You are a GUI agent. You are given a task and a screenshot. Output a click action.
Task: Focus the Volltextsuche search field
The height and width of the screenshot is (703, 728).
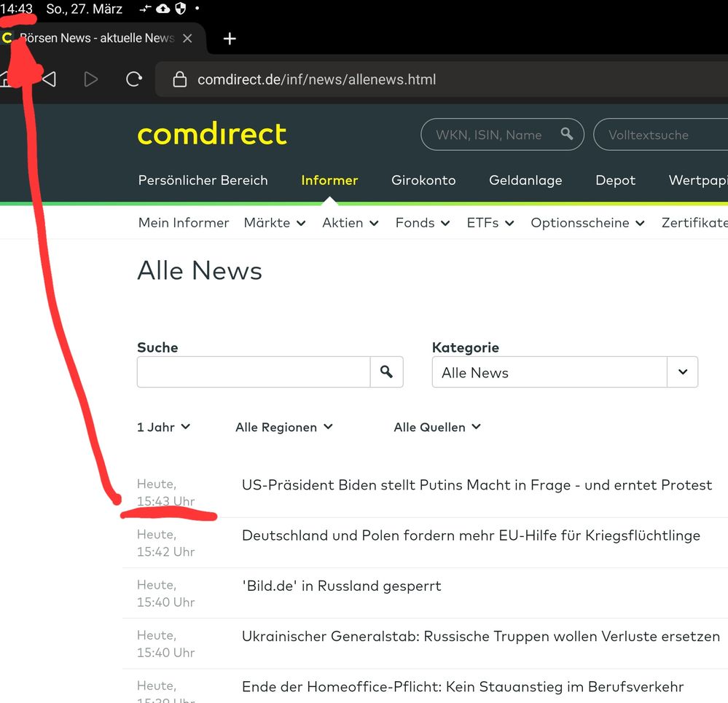661,135
